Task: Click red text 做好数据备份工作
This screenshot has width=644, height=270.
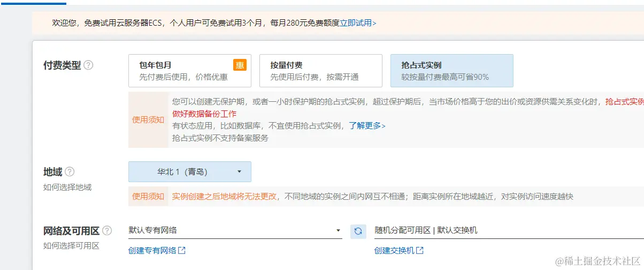Action: click(x=204, y=114)
